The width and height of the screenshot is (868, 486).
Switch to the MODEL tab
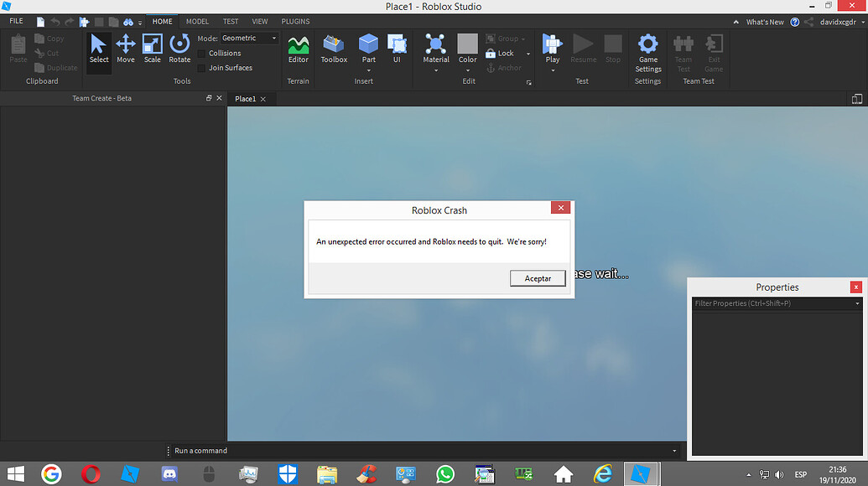[197, 22]
